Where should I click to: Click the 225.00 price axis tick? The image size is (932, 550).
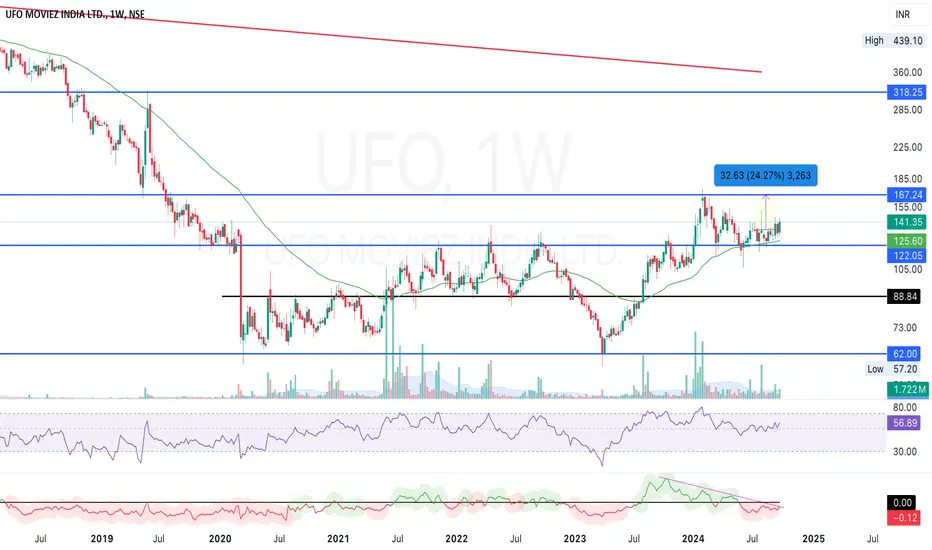(908, 147)
